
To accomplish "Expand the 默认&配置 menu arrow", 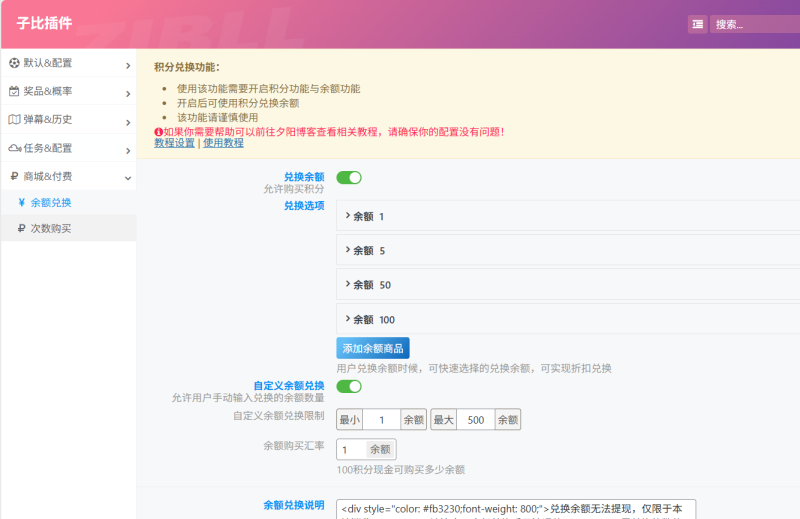I will [128, 65].
